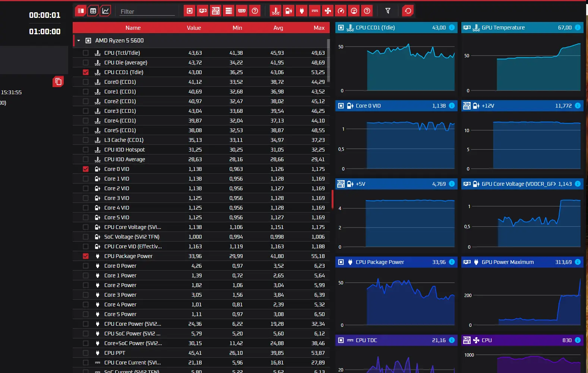This screenshot has height=373, width=588.
Task: Open info for GPU Core Voltage graph
Action: coord(578,184)
